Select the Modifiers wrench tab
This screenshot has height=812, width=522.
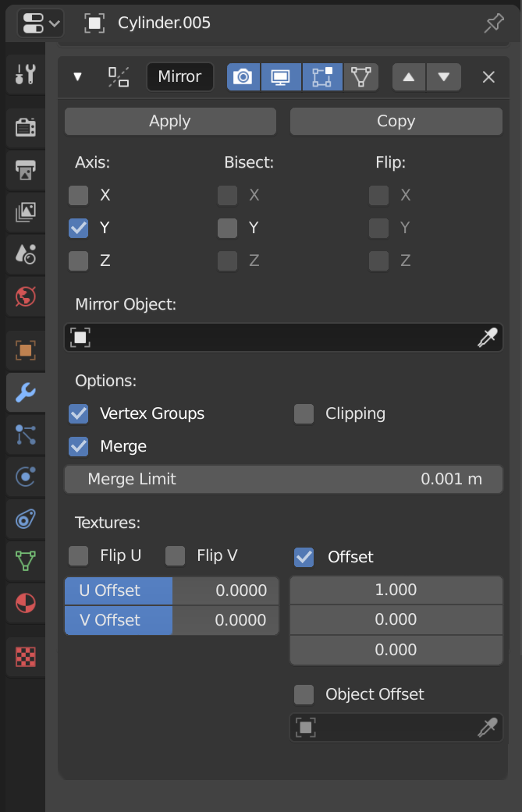(x=26, y=393)
